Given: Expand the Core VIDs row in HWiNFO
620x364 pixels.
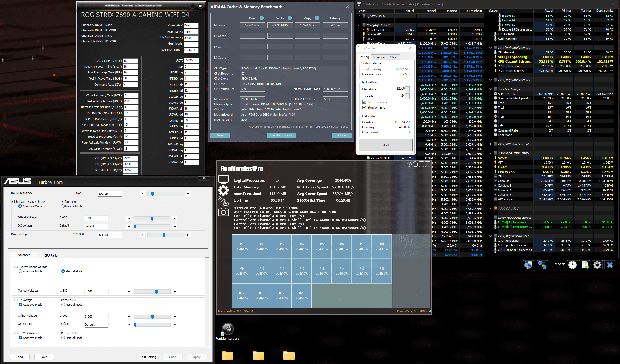Looking at the screenshot, I should coord(363,30).
